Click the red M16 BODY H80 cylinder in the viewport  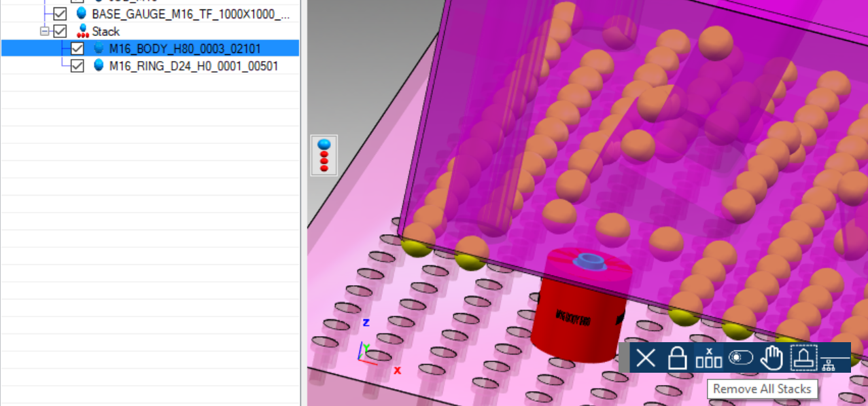coord(582,306)
